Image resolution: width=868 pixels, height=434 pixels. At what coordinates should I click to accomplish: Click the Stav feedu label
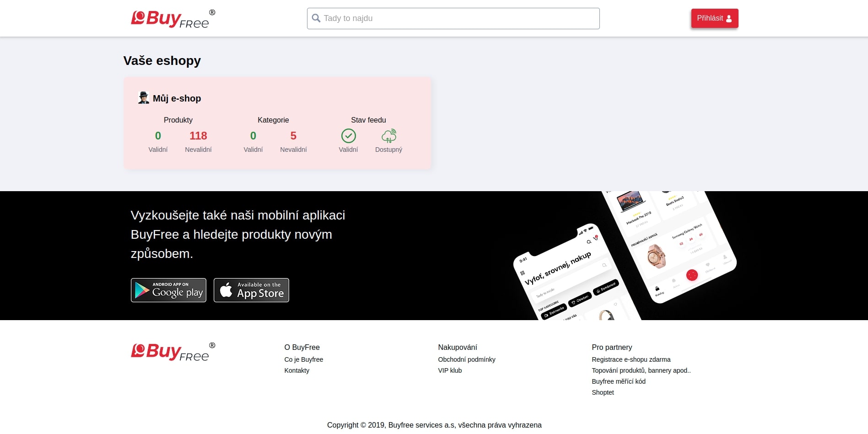[x=368, y=120]
